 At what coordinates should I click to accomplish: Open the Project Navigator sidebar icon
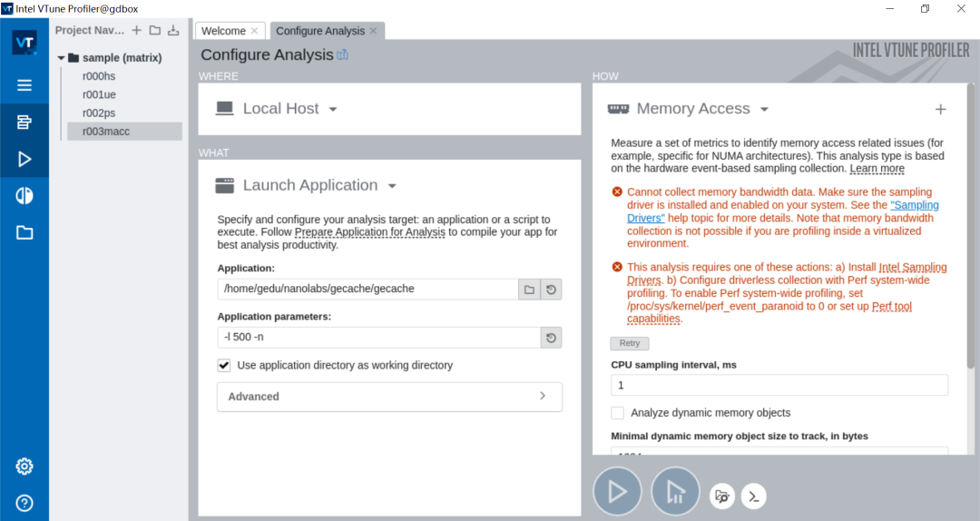coord(24,122)
